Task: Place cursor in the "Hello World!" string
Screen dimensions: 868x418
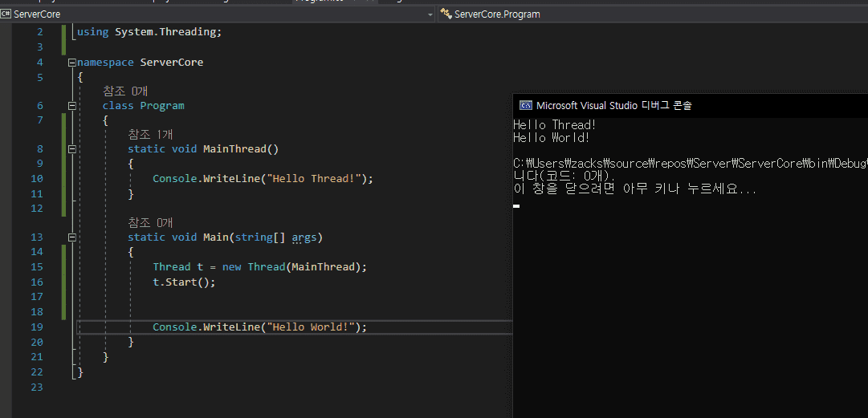Action: (313, 327)
